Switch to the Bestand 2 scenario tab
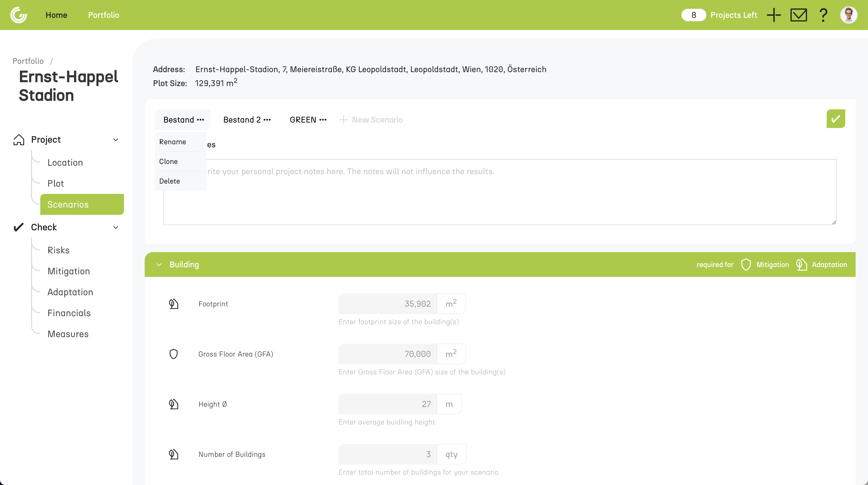 [x=242, y=120]
